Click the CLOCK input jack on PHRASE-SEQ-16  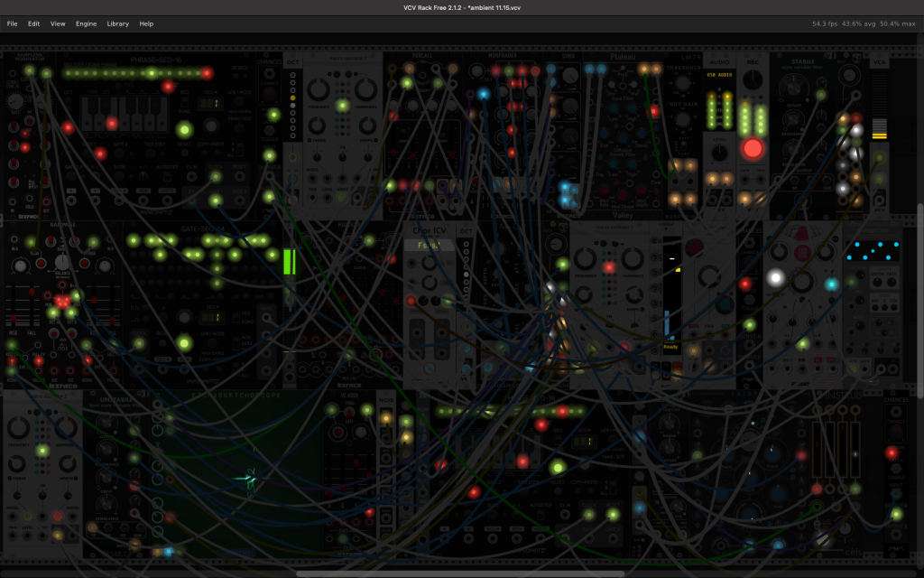216,176
